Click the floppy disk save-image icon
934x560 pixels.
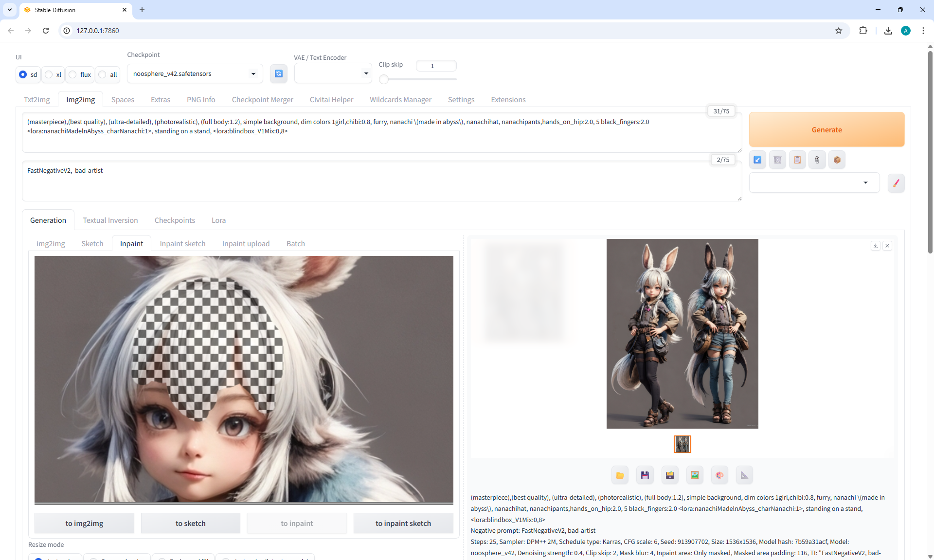pos(645,475)
